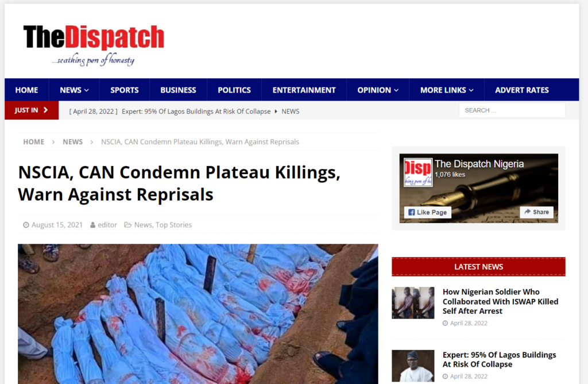Viewport: 588px width, 384px height.
Task: Click the Just In arrow icon
Action: tap(46, 110)
